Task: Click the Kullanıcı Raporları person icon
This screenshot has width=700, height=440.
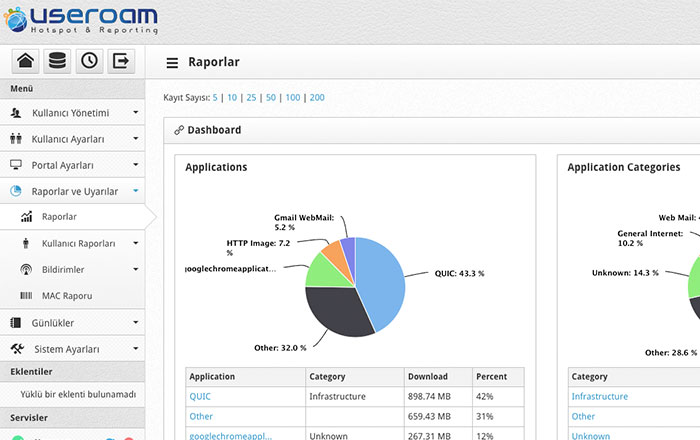Action: click(26, 243)
